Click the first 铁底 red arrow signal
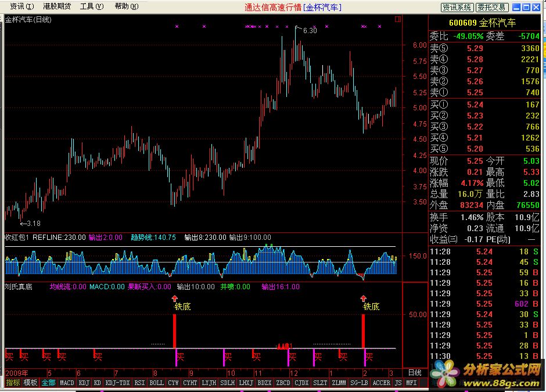This screenshot has height=392, width=546. pyautogui.click(x=174, y=299)
